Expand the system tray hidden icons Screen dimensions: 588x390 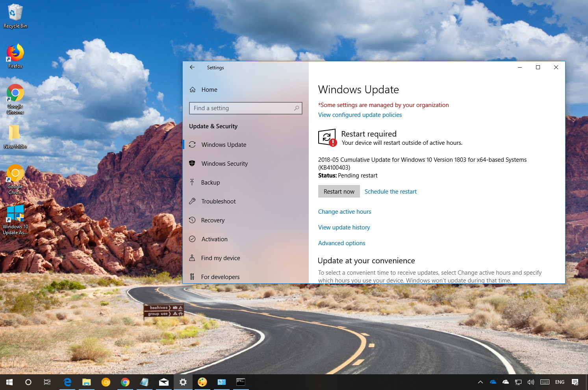coord(480,382)
